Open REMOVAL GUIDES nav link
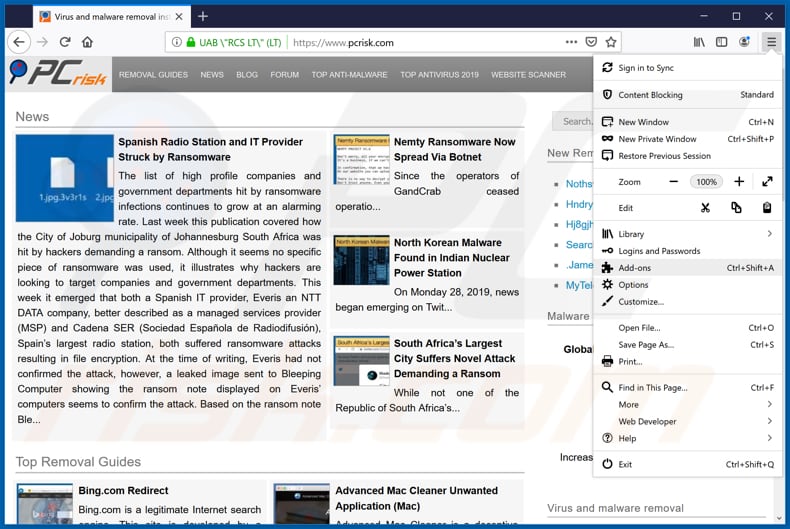The height and width of the screenshot is (529, 790). coord(153,75)
